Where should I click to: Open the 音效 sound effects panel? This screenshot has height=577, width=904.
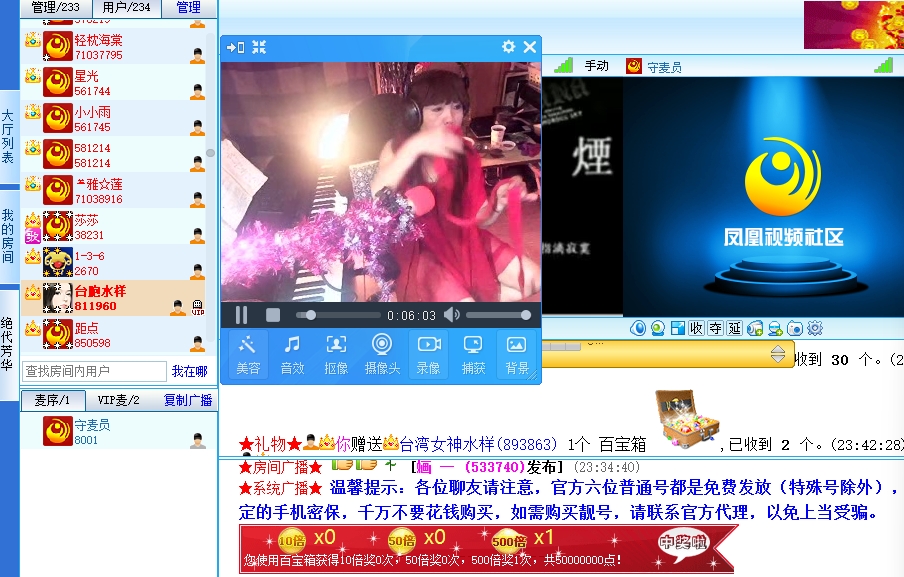(x=292, y=354)
